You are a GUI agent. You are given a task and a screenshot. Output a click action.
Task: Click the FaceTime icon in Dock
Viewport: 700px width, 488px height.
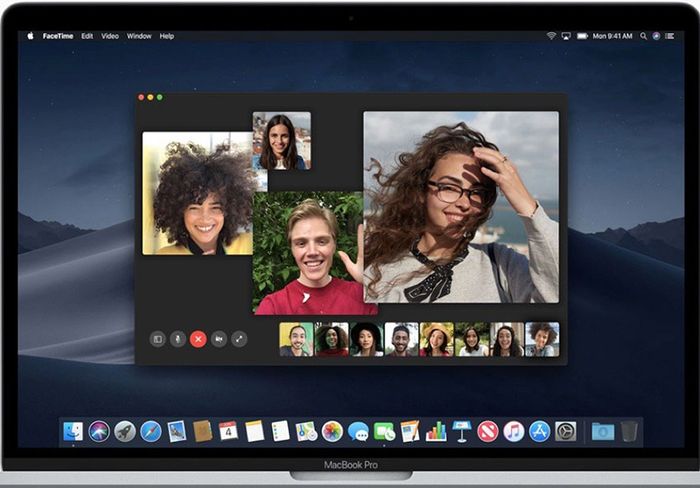point(384,432)
